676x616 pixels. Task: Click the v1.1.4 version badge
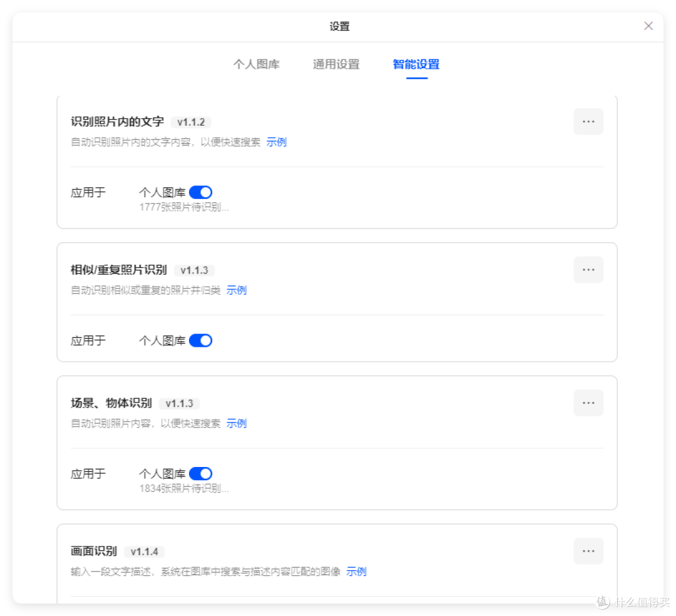coord(145,552)
